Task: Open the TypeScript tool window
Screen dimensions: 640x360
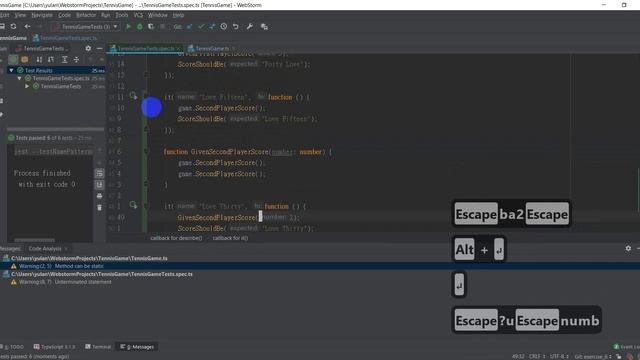Action: click(55, 347)
